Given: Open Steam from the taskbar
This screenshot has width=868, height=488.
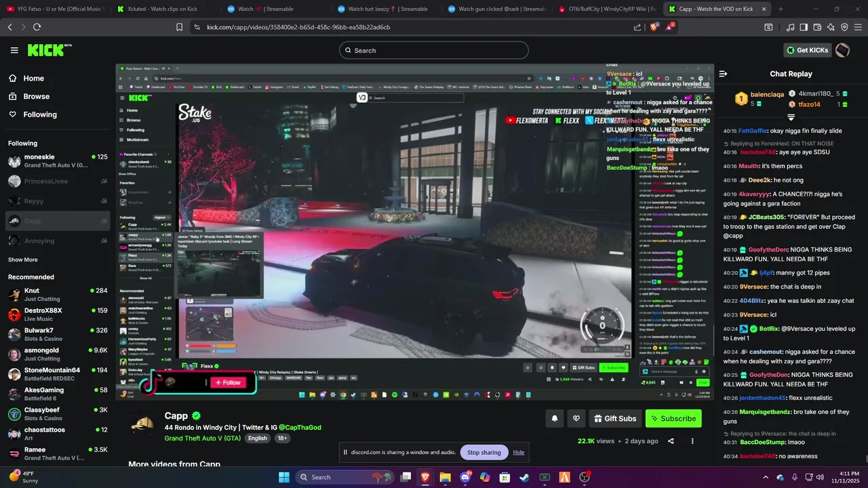Looking at the screenshot, I should (x=525, y=477).
